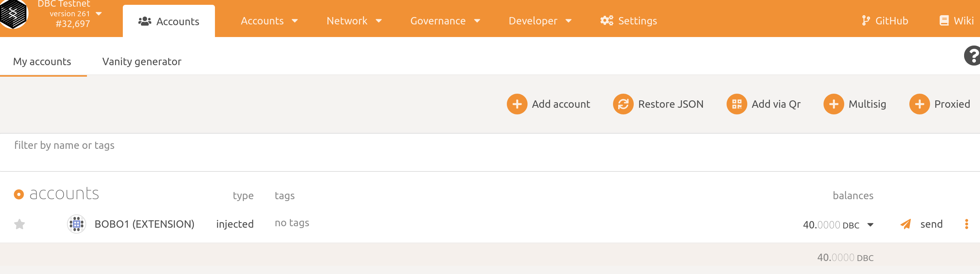Click the Restore JSON sync icon
Screen dimensions: 980x274
point(623,104)
